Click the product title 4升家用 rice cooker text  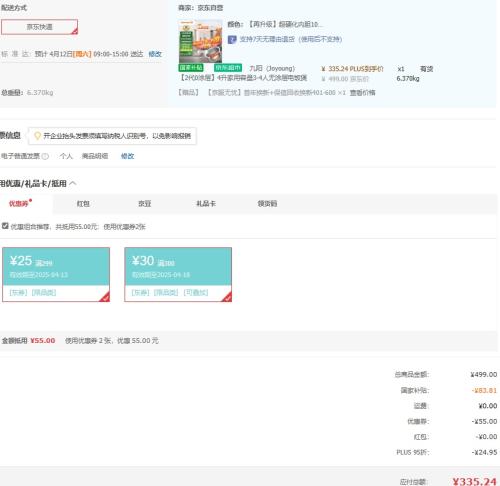(243, 78)
